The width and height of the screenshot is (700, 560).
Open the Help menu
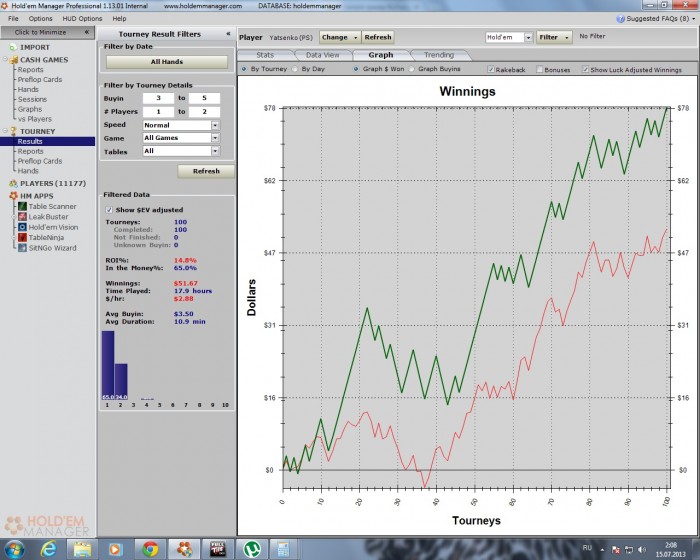tap(119, 19)
